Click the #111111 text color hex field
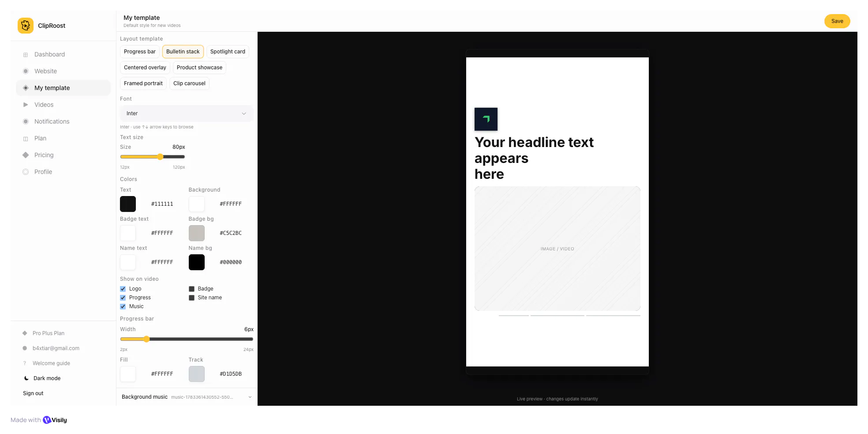The height and width of the screenshot is (434, 868). (x=162, y=204)
